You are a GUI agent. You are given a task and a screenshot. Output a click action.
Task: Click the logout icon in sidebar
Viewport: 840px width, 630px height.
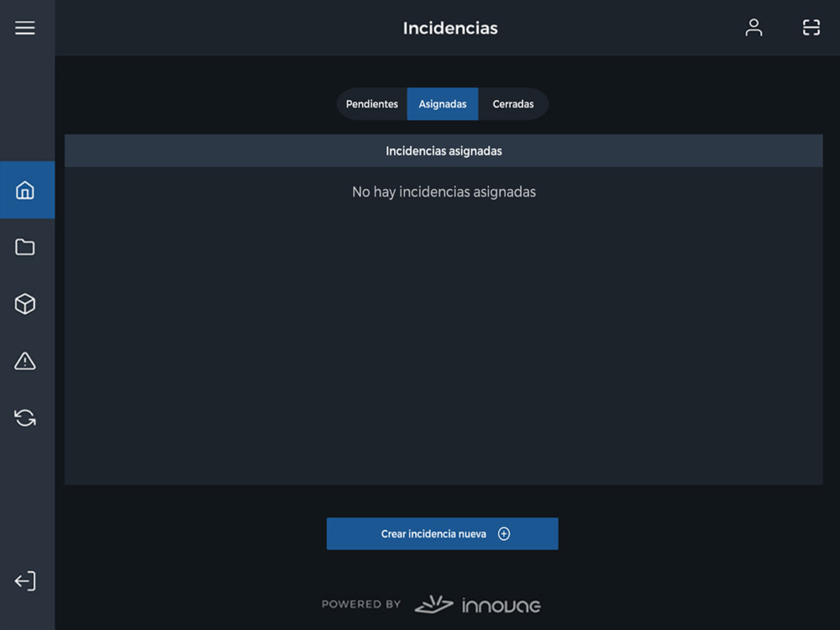[x=25, y=580]
